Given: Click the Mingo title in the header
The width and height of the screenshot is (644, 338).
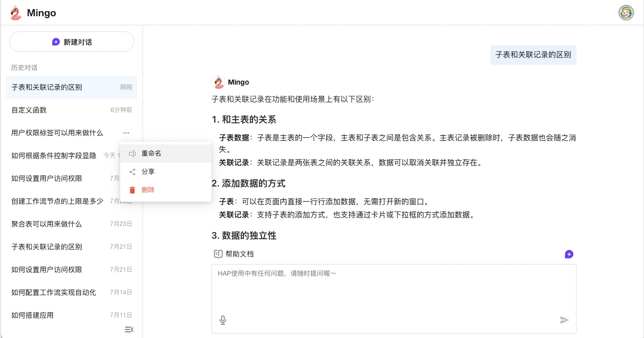Looking at the screenshot, I should [42, 13].
